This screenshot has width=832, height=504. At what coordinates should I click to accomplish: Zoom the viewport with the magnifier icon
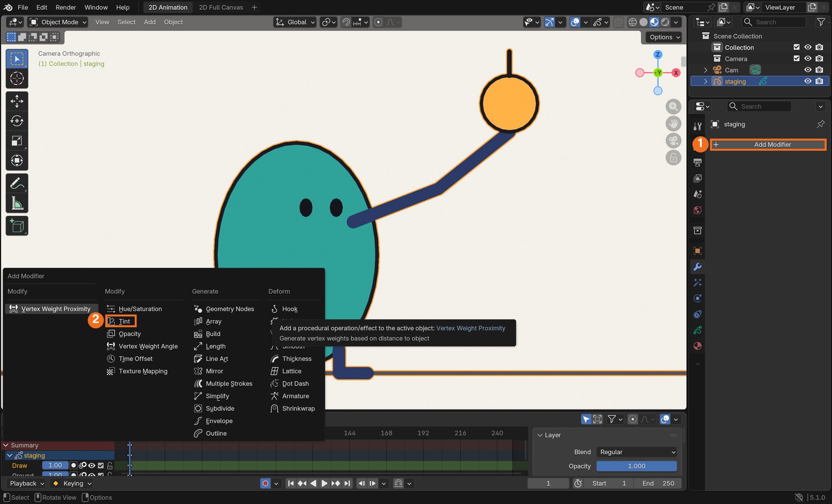pyautogui.click(x=673, y=106)
